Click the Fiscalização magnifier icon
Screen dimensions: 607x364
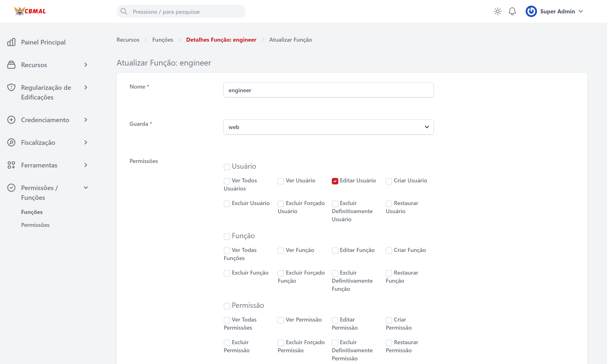(x=11, y=143)
